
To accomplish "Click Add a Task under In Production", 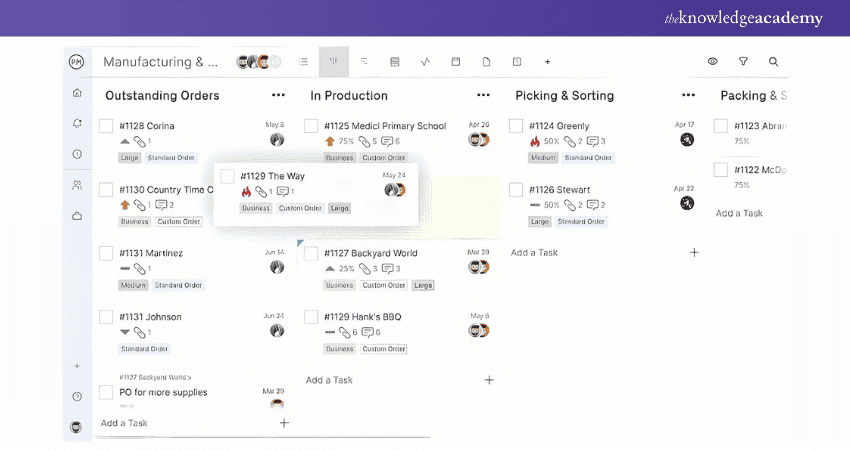I will coord(329,380).
